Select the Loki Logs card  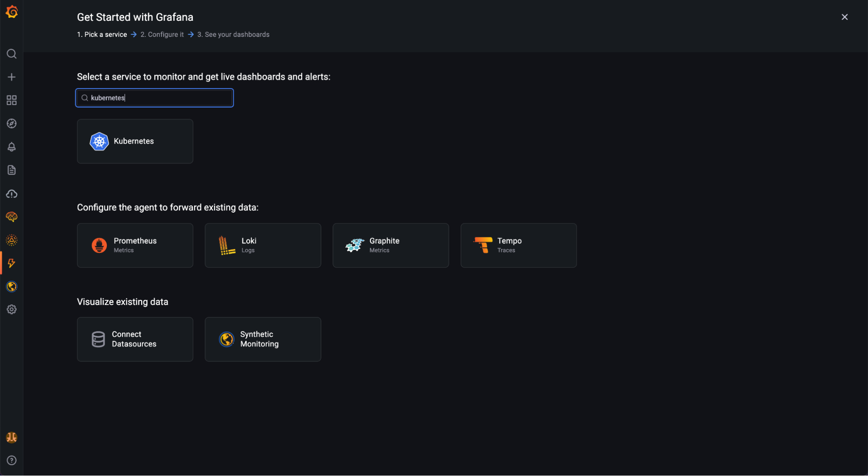coord(263,246)
